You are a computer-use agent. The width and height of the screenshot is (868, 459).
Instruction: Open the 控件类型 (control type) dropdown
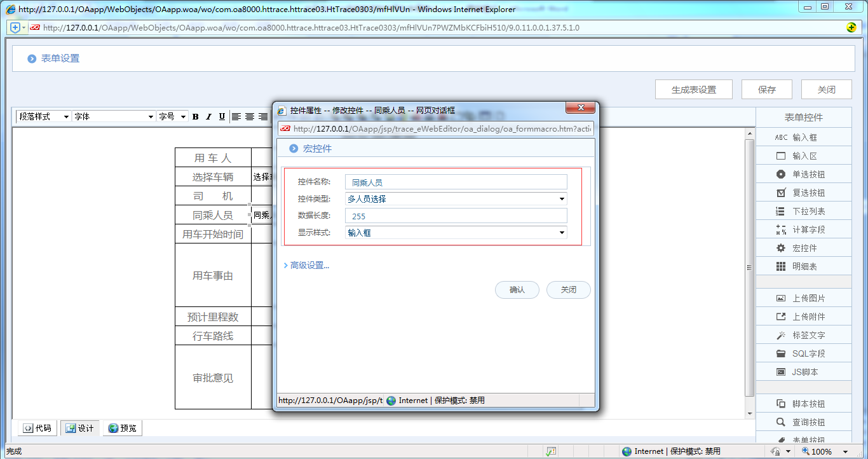tap(561, 198)
